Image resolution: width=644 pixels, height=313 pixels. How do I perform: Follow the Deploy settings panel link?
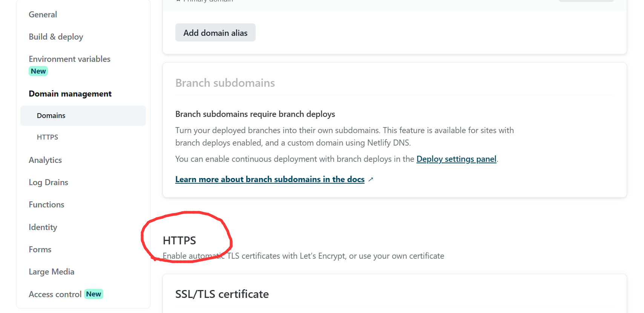click(x=456, y=159)
